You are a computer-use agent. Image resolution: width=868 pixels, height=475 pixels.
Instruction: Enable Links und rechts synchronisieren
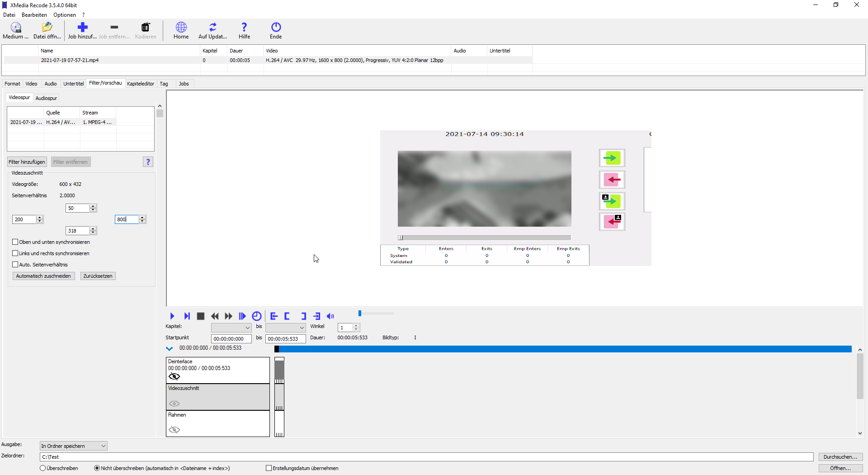[x=15, y=253]
